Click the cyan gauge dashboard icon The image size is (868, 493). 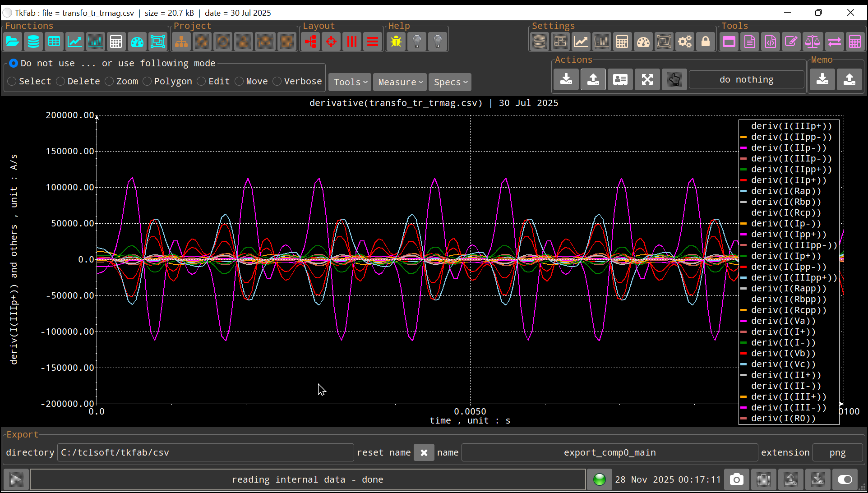137,42
